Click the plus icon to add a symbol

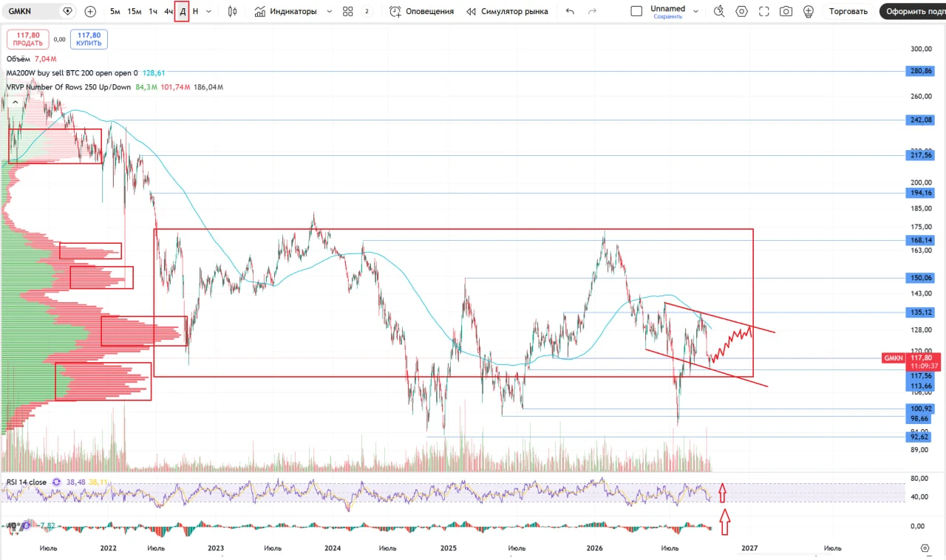[90, 11]
